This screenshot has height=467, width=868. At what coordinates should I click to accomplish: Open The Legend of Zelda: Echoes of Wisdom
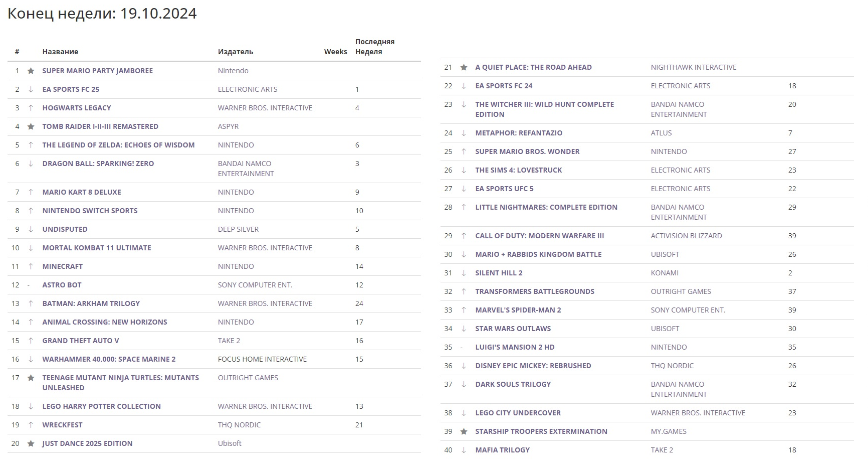[118, 145]
